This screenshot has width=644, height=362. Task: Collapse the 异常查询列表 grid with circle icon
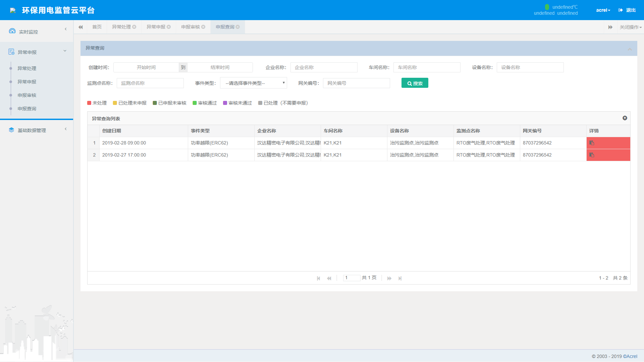625,118
